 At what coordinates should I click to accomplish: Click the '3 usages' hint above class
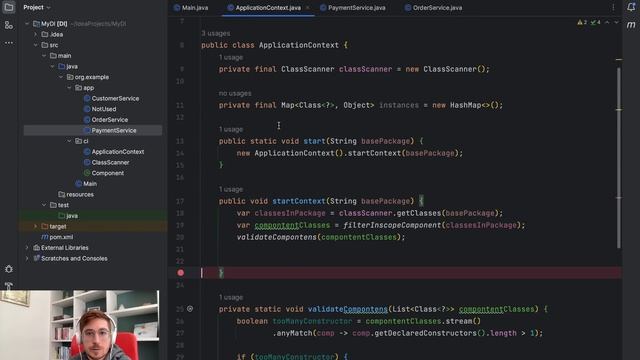pos(216,33)
